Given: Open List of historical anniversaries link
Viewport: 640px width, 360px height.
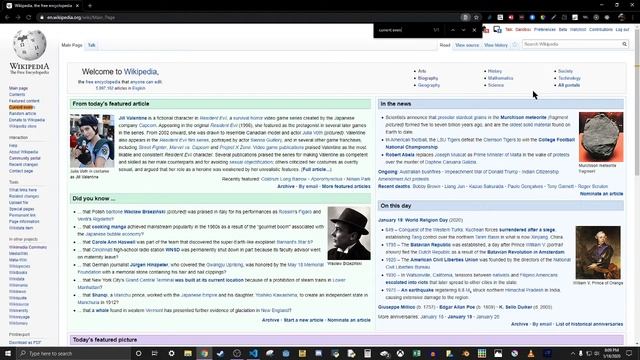Looking at the screenshot, I should 589,324.
